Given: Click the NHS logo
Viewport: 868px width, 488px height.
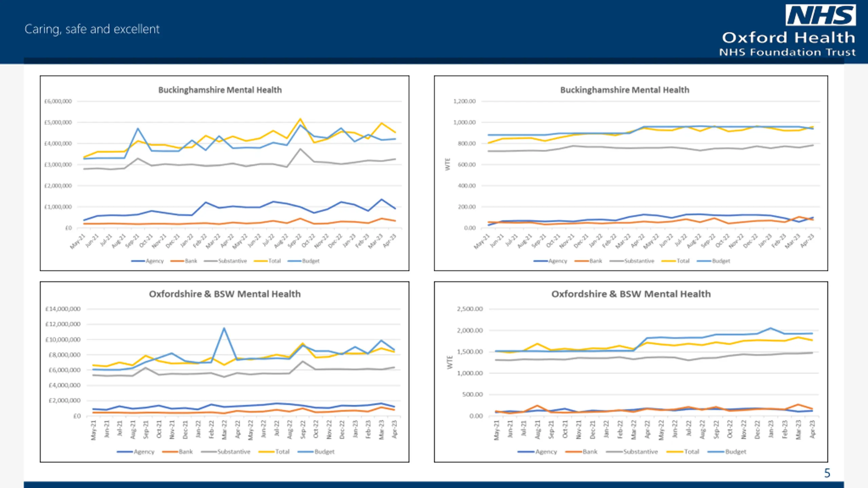Looking at the screenshot, I should pyautogui.click(x=821, y=15).
